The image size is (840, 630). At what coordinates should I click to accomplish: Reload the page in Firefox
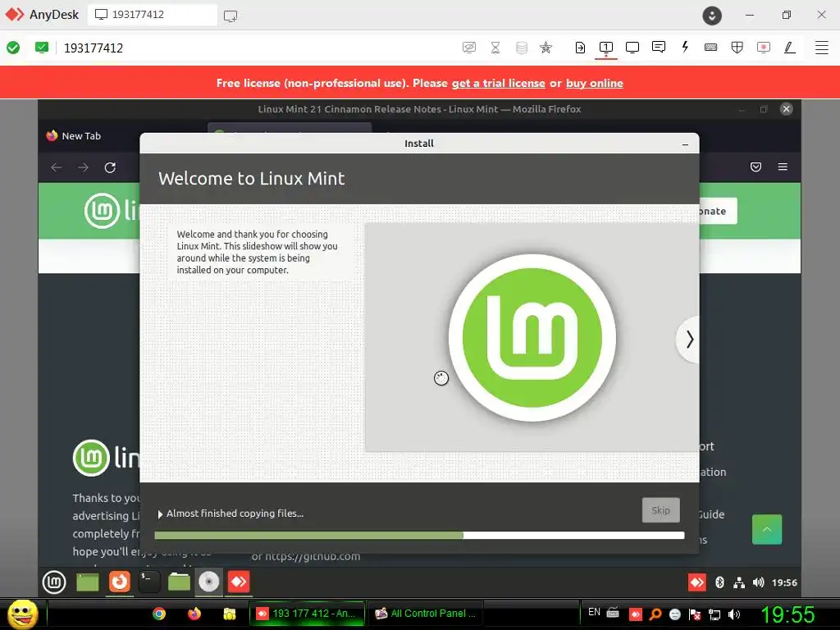(110, 167)
